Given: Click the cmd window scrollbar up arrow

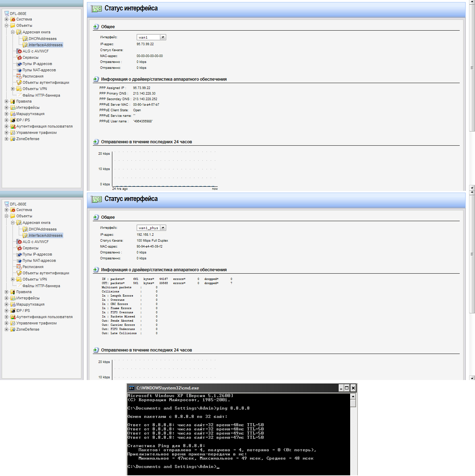Looking at the screenshot, I should (x=353, y=396).
